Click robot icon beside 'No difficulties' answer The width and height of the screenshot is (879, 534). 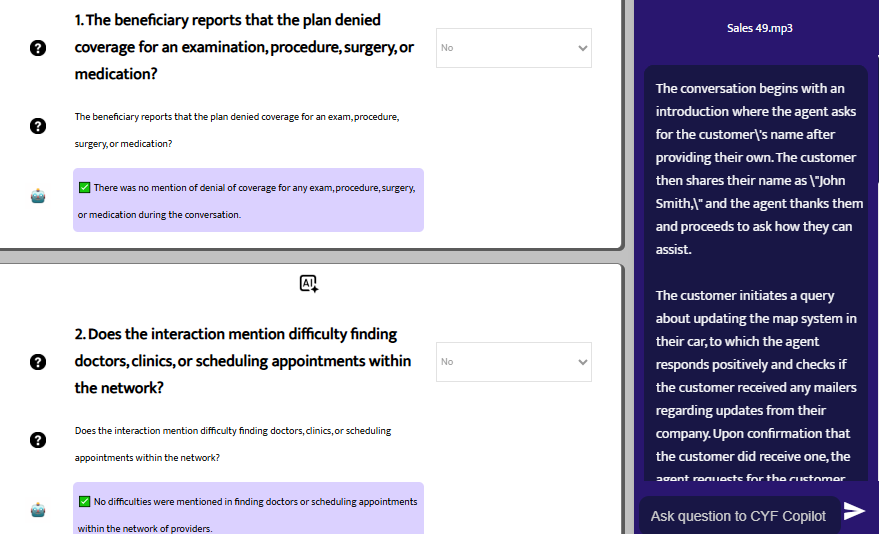[38, 511]
